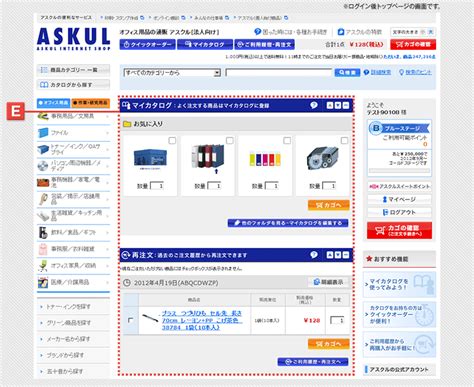The height and width of the screenshot is (387, 474).
Task: Click the search keyword input field
Action: (x=279, y=72)
